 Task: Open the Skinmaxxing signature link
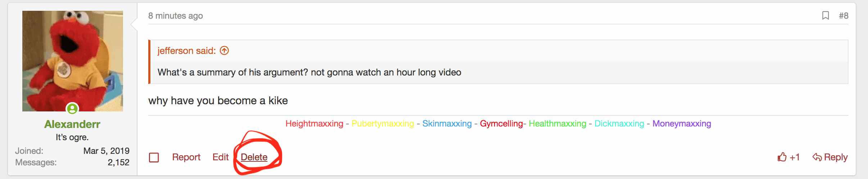coord(447,124)
